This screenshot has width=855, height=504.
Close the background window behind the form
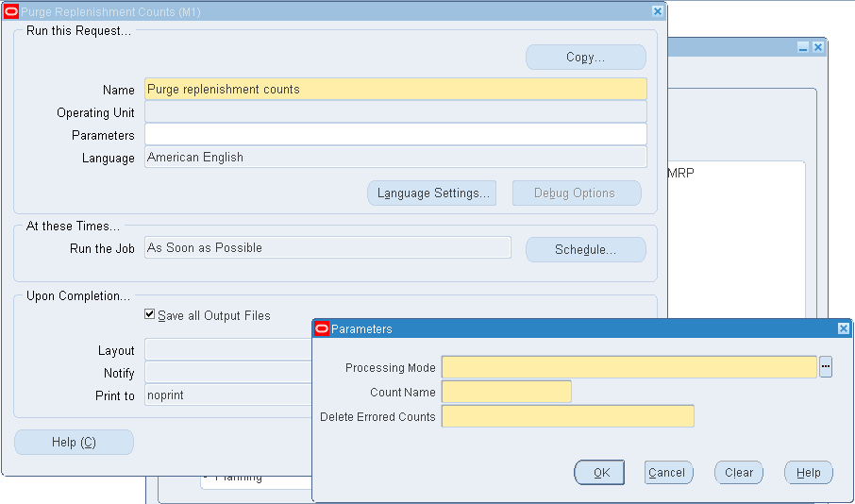[x=818, y=47]
